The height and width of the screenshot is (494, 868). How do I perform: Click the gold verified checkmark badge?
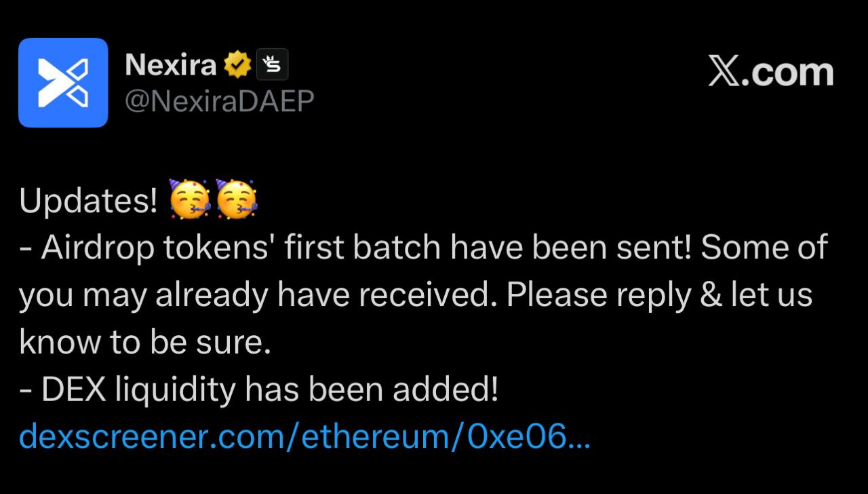click(238, 65)
